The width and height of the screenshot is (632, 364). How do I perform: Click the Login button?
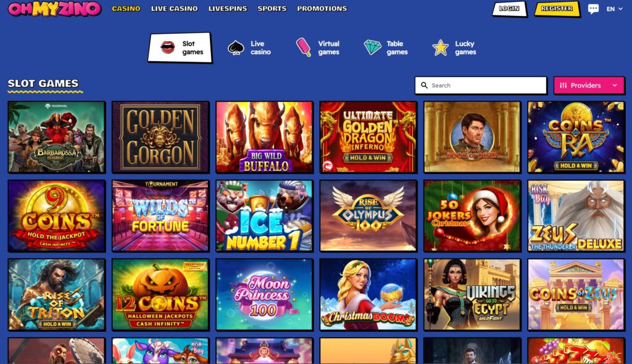[509, 9]
